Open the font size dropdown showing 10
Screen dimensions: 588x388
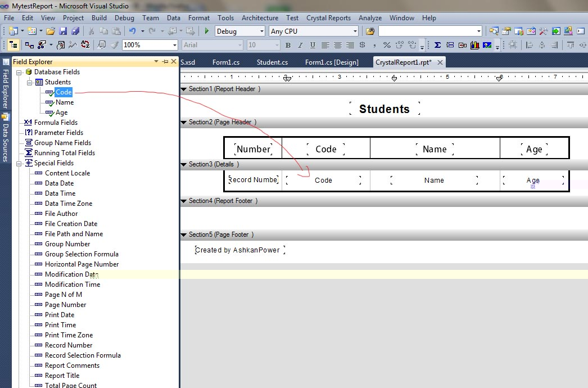(277, 45)
